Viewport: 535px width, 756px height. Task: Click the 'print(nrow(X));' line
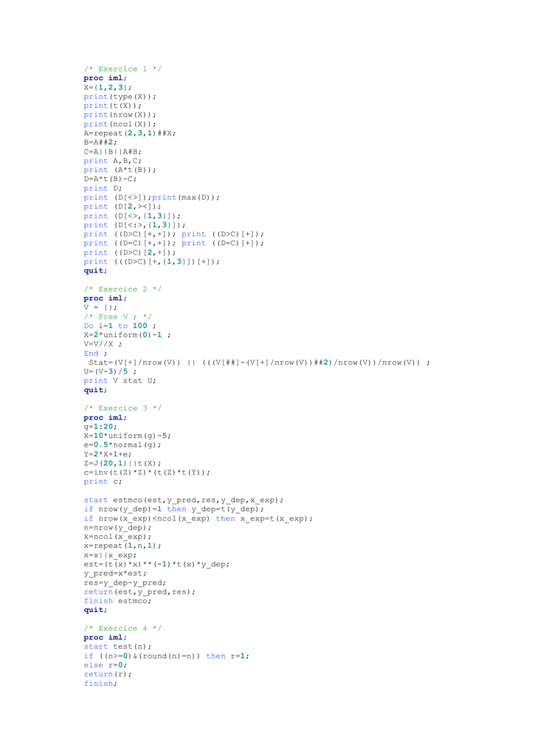click(120, 114)
